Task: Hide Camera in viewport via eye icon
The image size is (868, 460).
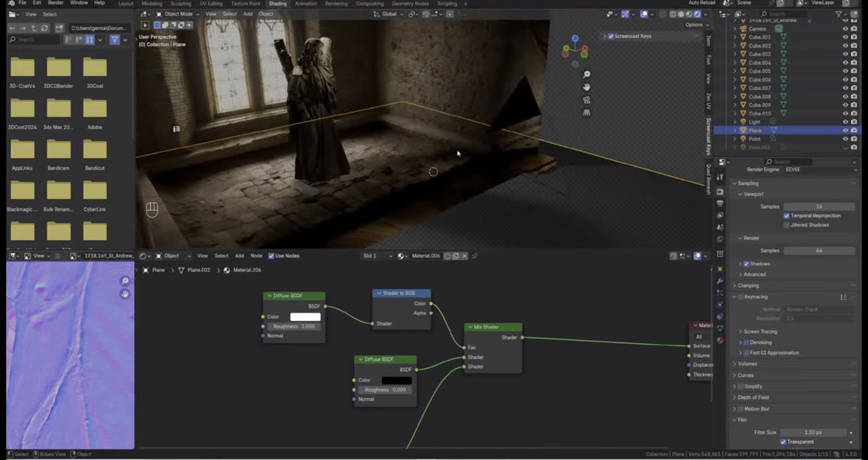Action: tap(845, 28)
